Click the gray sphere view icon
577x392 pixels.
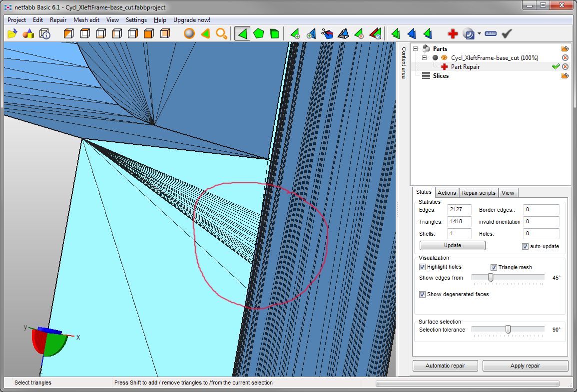point(189,34)
